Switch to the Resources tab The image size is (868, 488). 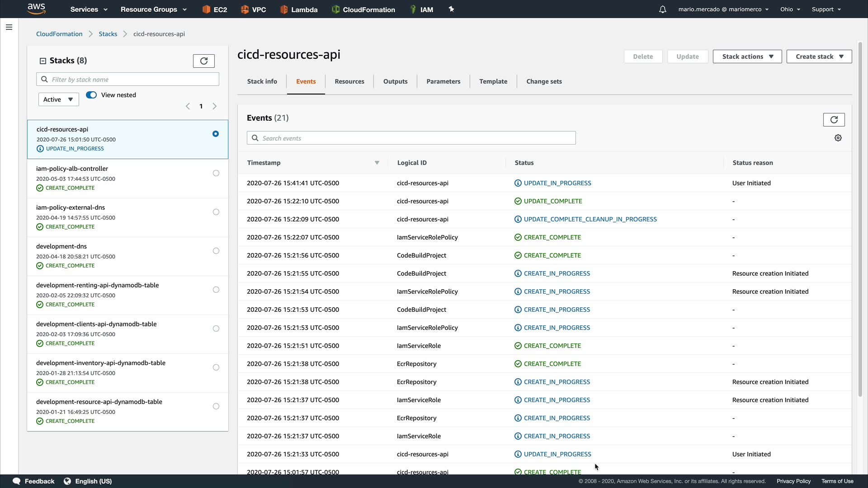349,81
